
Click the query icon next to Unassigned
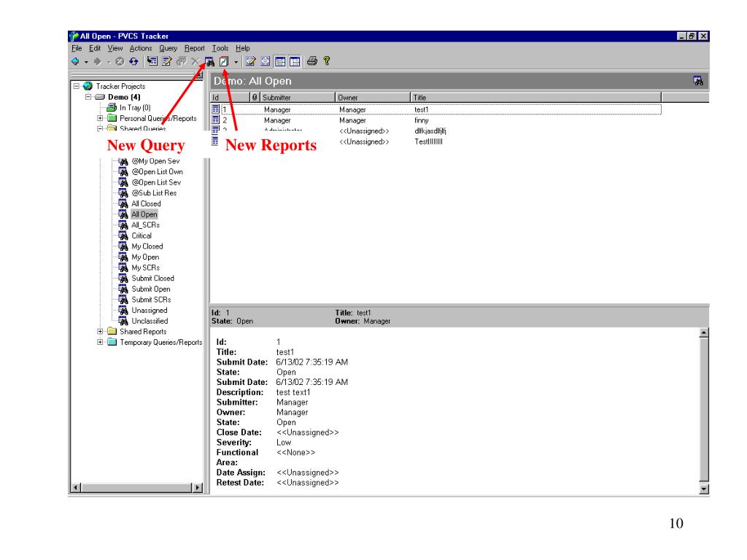(x=123, y=311)
